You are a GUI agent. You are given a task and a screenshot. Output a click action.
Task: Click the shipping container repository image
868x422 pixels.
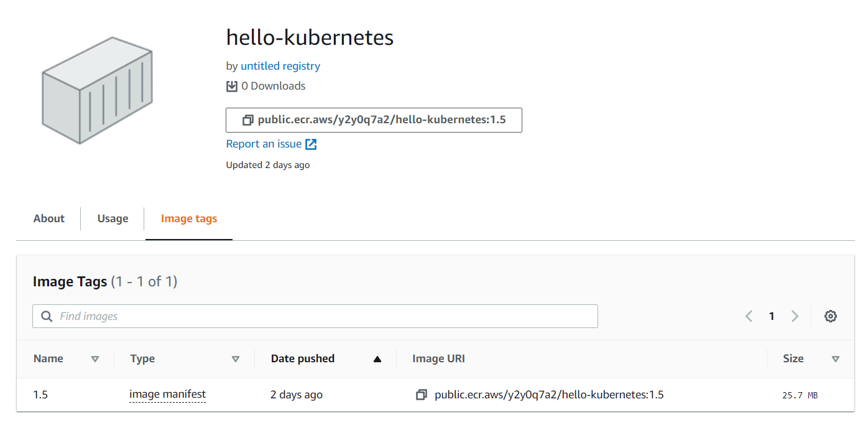click(97, 91)
